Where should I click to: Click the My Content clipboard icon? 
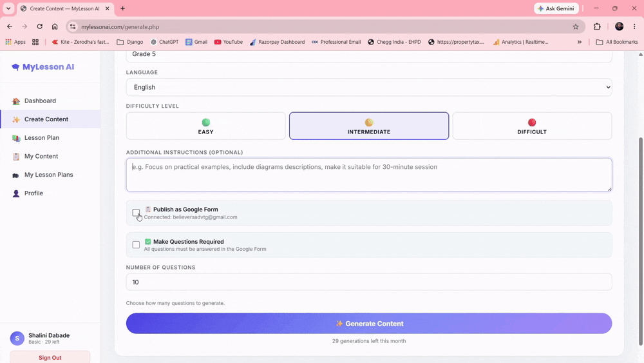[16, 157]
